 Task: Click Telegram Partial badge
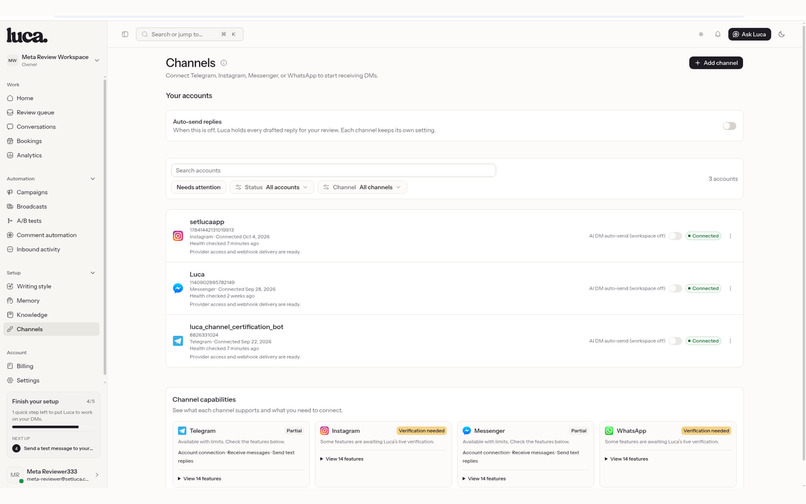tap(294, 431)
